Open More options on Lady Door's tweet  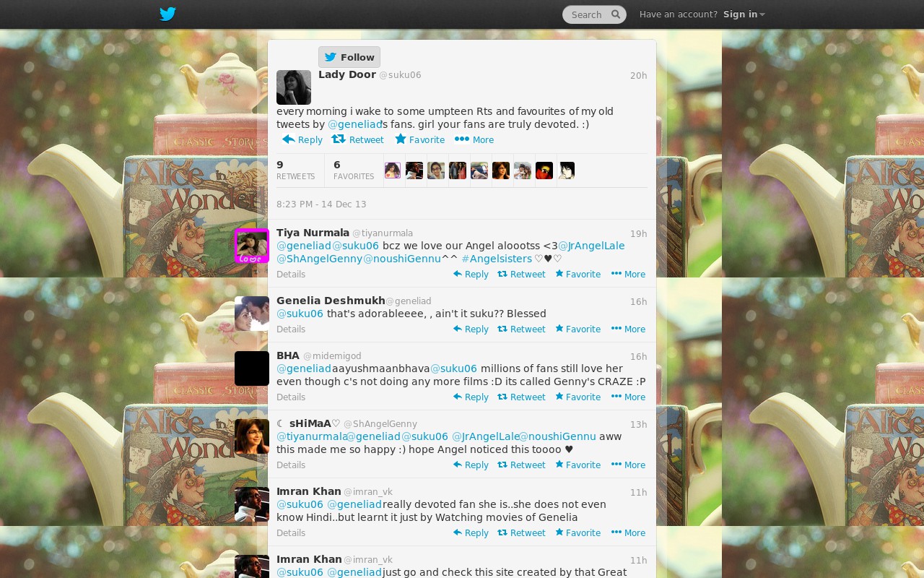474,139
